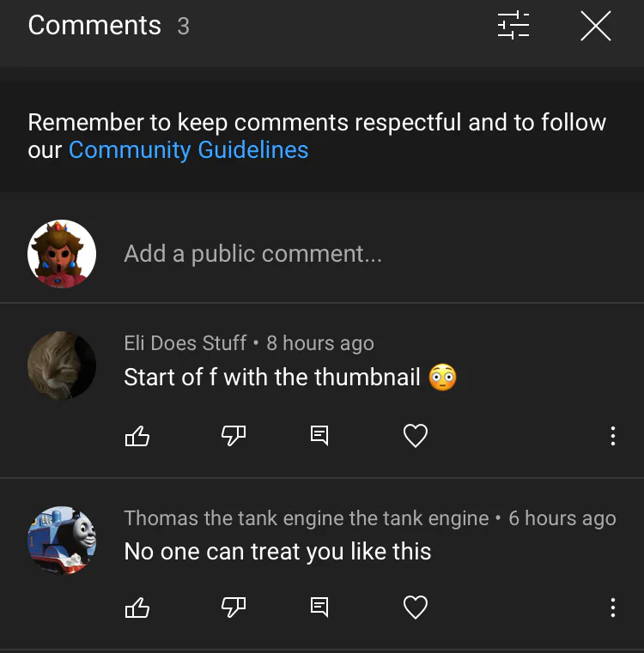Open the Community Guidelines link
The height and width of the screenshot is (653, 644).
188,150
